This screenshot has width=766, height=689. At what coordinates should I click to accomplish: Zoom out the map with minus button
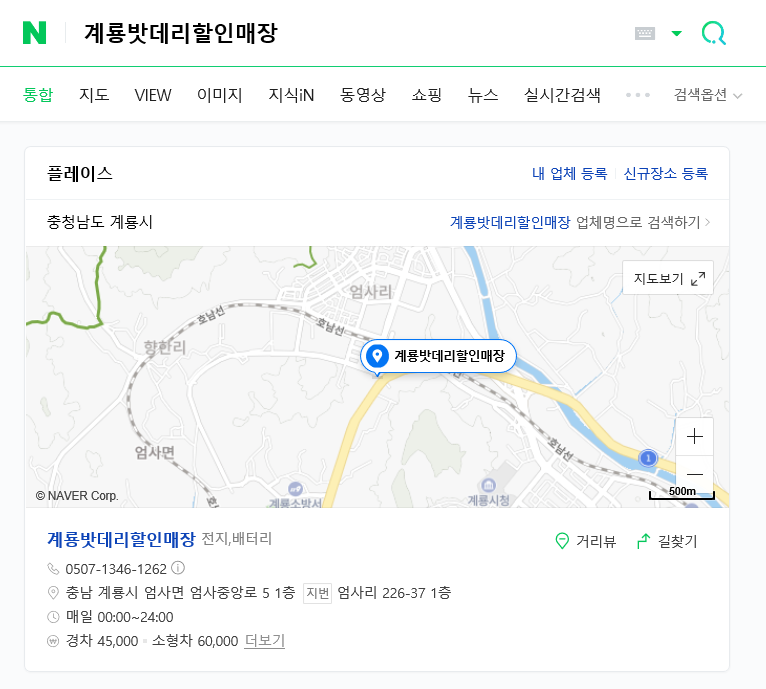[x=694, y=474]
